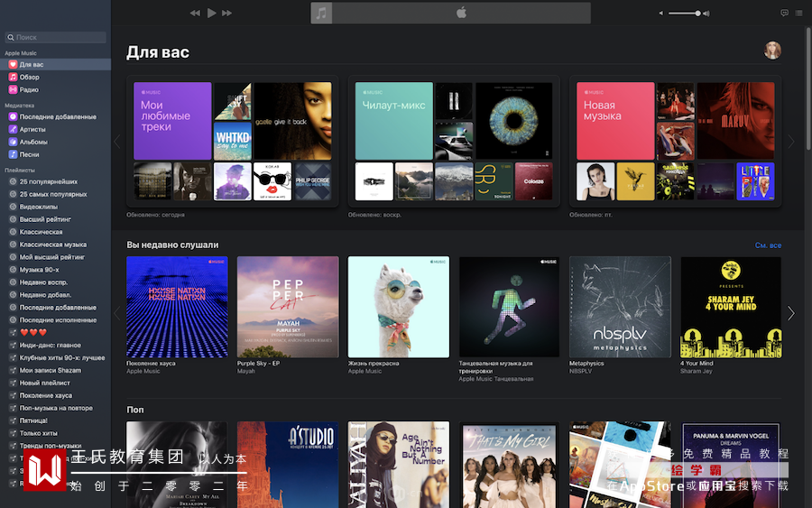Open Чилаут-микс tile
The image size is (812, 508).
coord(393,121)
